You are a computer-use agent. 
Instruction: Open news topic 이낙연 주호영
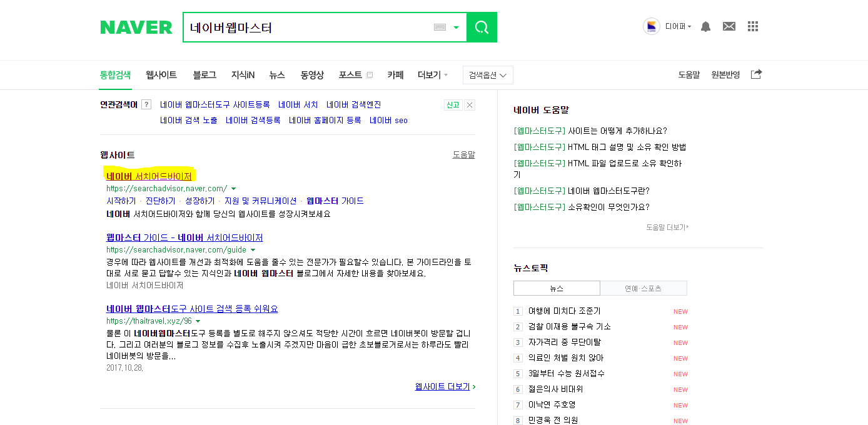(x=552, y=405)
